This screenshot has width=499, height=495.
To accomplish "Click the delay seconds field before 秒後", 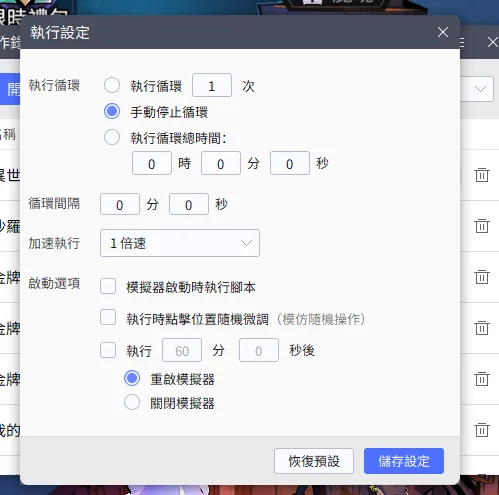I will pyautogui.click(x=259, y=350).
